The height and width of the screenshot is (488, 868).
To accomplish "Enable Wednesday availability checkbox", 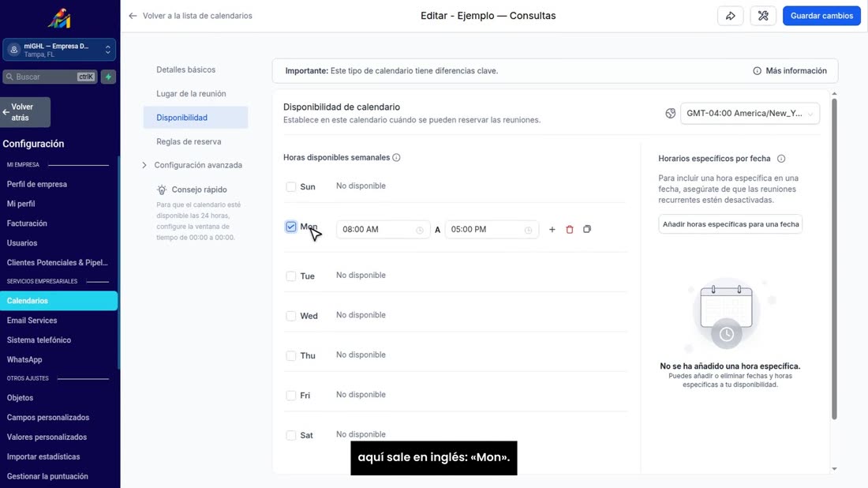I will pyautogui.click(x=290, y=316).
